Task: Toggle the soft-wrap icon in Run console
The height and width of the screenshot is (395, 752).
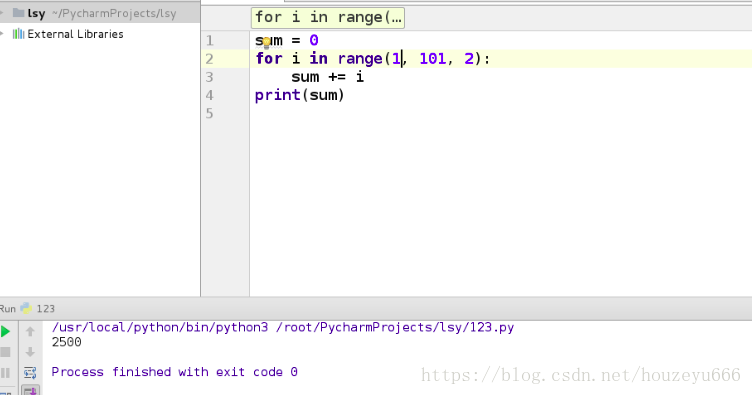Action: (30, 372)
